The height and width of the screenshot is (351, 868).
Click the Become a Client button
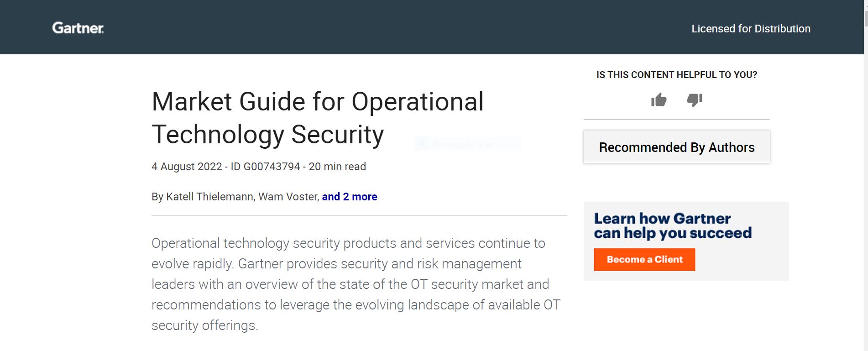[x=644, y=259]
